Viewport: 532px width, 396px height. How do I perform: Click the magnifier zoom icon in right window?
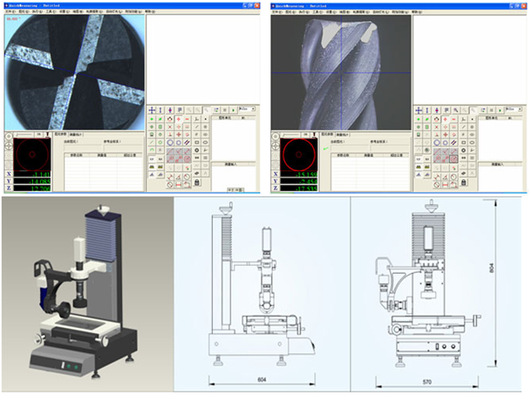455,111
